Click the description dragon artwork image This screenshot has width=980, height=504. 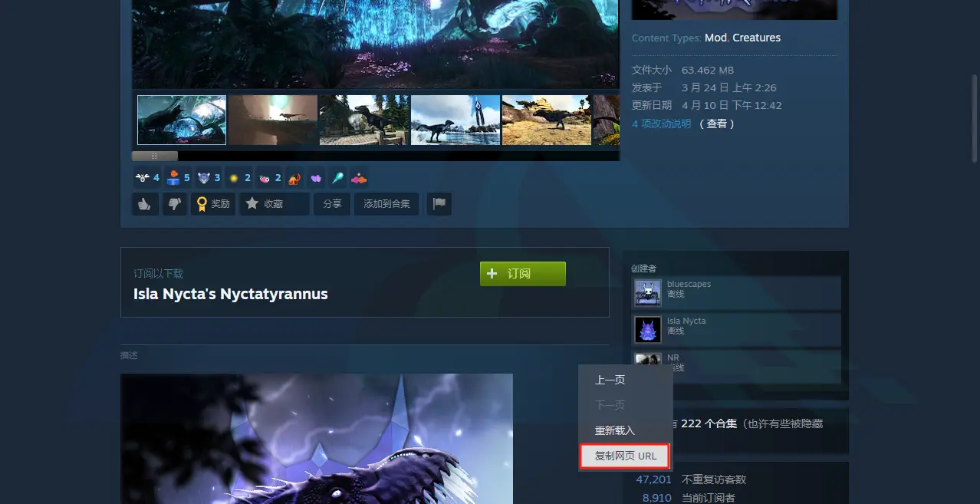pyautogui.click(x=317, y=439)
